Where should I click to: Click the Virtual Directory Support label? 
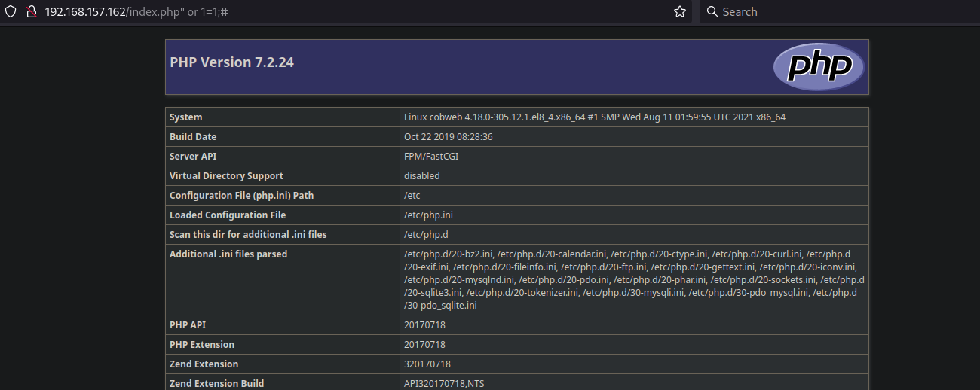[x=226, y=176]
